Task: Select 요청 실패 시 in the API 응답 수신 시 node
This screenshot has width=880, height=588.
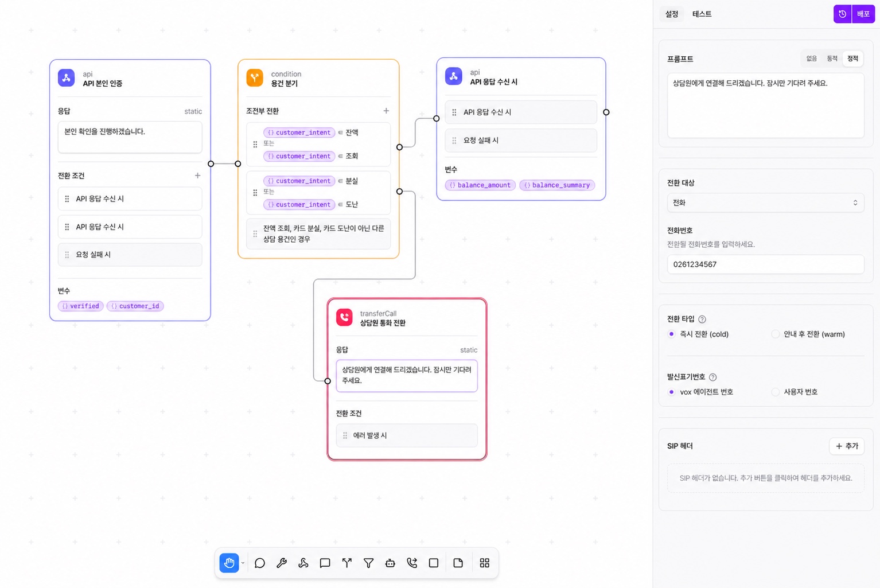Action: pos(521,141)
